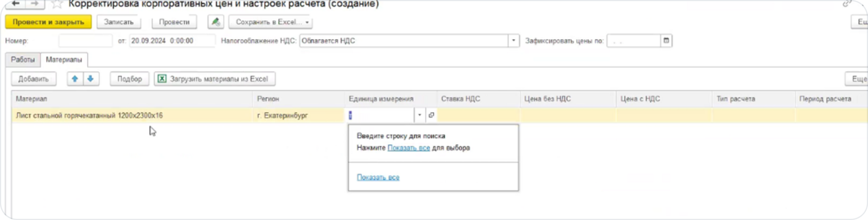Click Цена с НДС column header

click(x=664, y=99)
